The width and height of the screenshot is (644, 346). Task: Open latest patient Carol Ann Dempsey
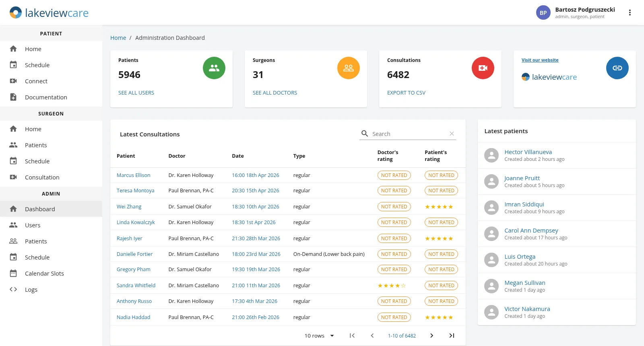[x=531, y=230]
